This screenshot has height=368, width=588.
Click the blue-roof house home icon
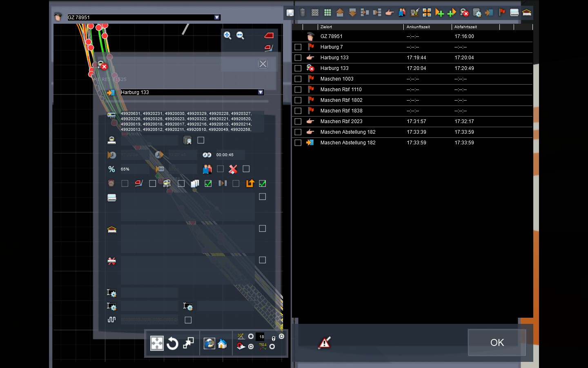pos(222,343)
